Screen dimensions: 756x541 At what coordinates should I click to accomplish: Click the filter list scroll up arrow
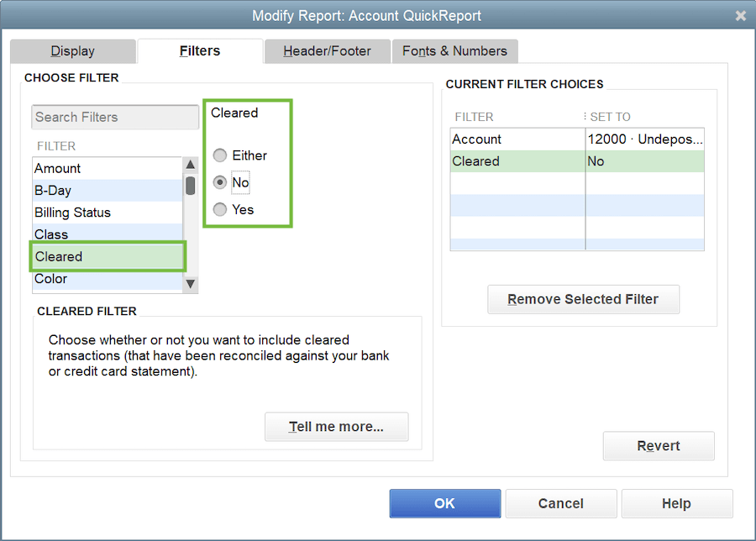191,165
